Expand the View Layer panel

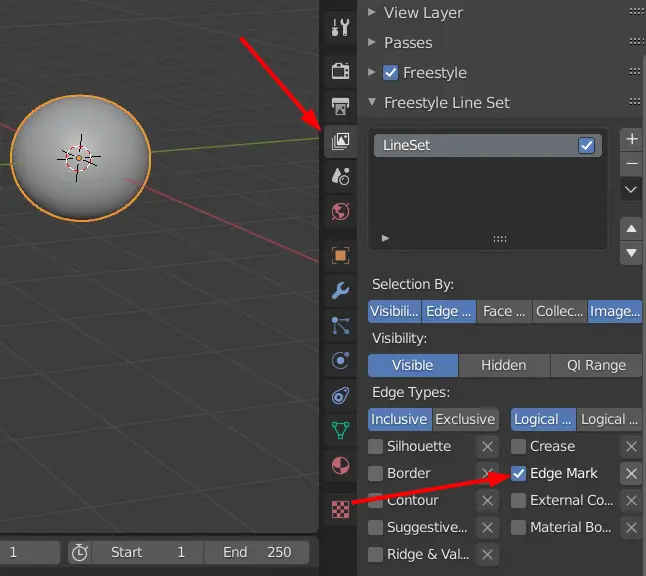[372, 12]
